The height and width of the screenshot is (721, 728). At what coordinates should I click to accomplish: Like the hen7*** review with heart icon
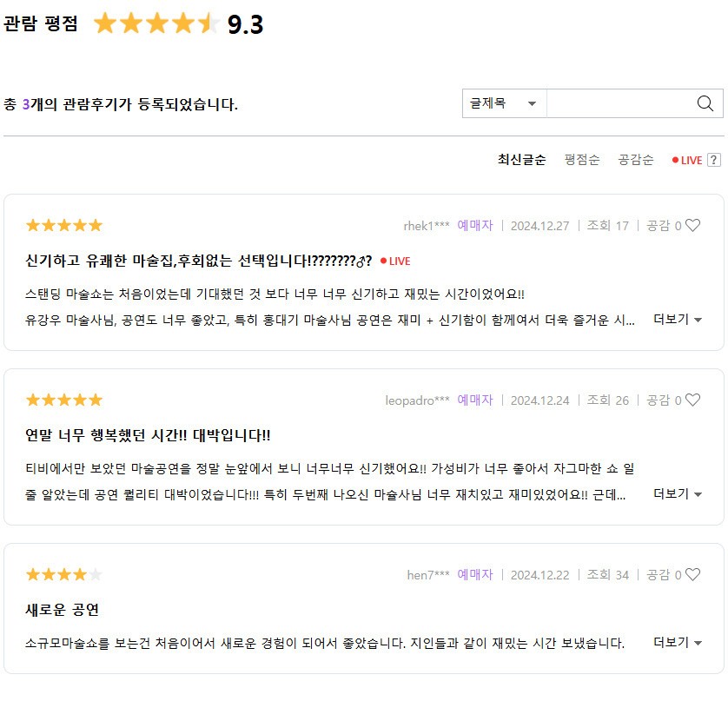[692, 574]
